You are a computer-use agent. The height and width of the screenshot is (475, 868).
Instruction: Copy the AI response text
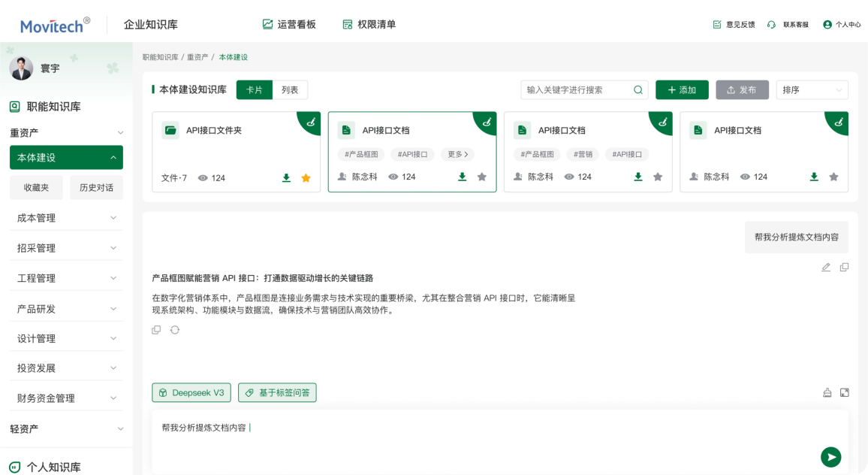tap(157, 330)
